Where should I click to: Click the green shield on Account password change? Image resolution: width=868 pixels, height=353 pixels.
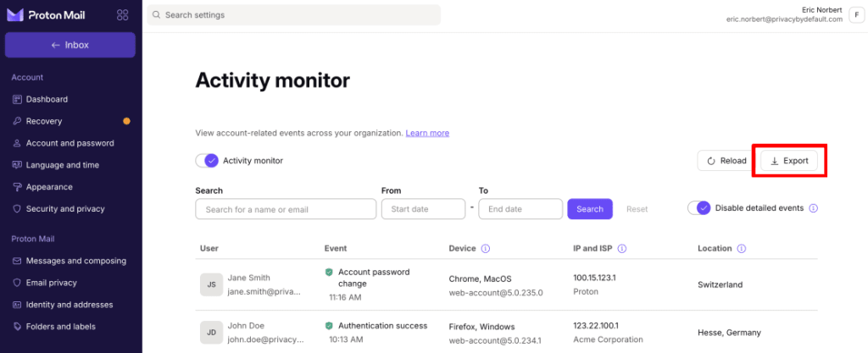(329, 273)
